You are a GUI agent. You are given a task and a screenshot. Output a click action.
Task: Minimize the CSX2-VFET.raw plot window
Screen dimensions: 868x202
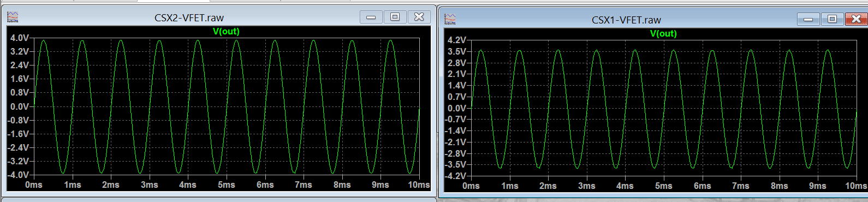[x=371, y=17]
